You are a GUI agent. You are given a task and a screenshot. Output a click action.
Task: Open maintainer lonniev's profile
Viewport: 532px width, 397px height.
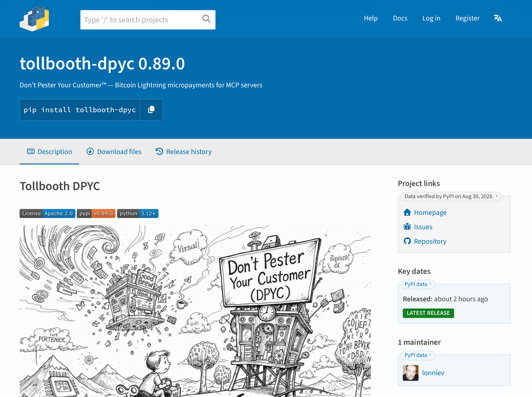coord(433,373)
